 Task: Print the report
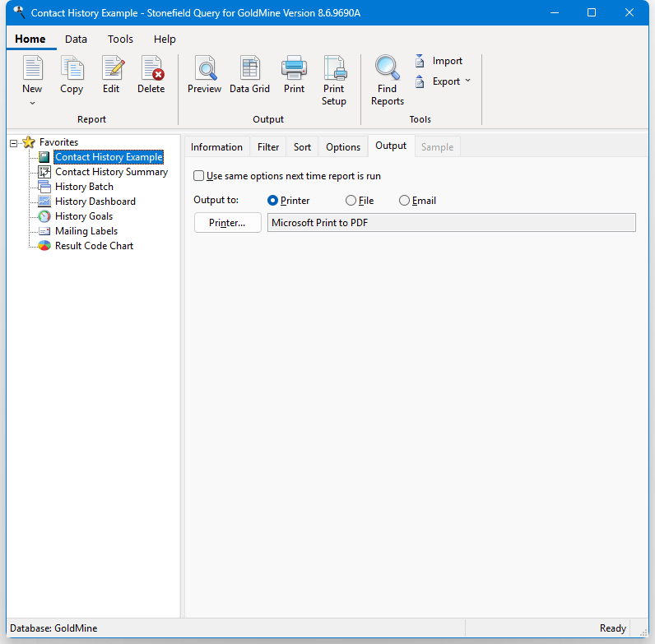294,75
